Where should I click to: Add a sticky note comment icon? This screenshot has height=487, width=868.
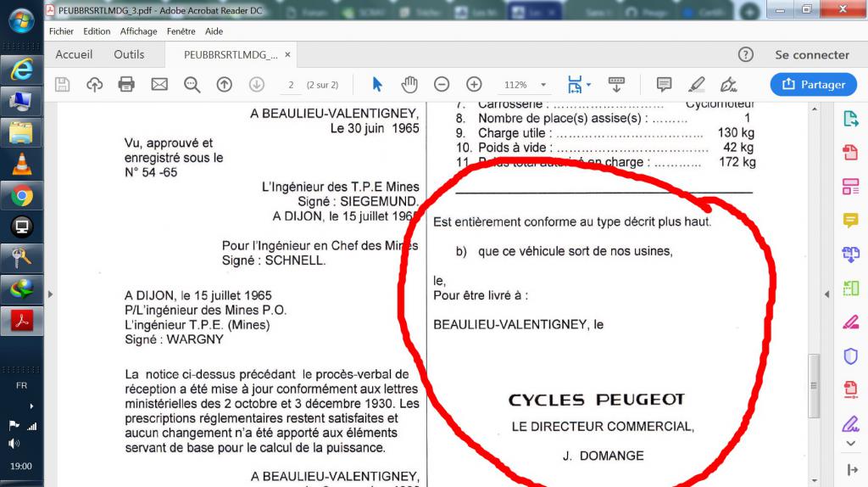click(x=664, y=84)
